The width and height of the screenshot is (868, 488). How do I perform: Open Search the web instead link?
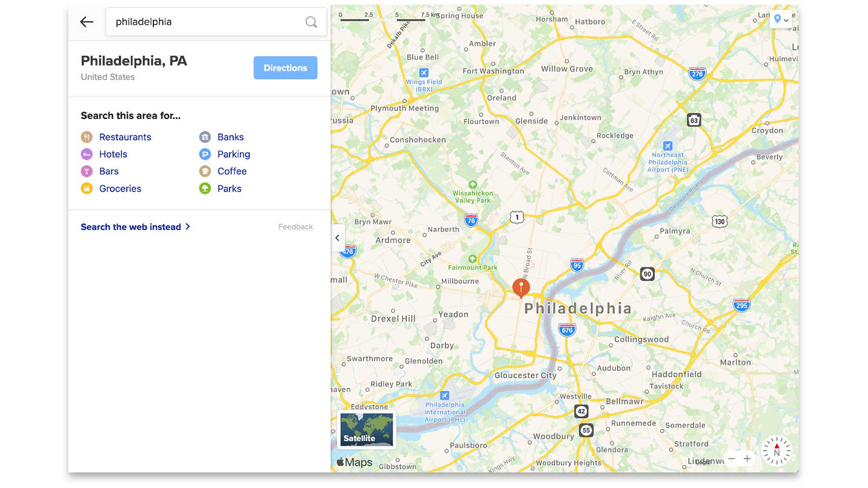click(136, 226)
